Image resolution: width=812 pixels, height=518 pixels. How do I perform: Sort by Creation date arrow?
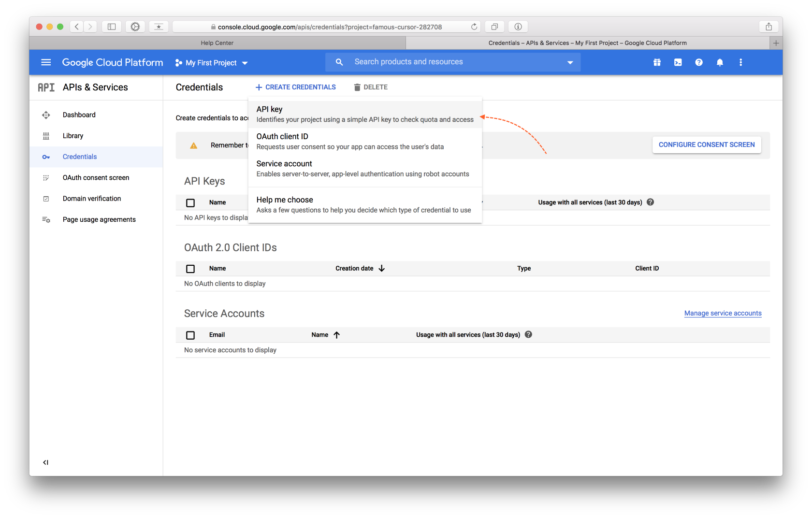[382, 268]
